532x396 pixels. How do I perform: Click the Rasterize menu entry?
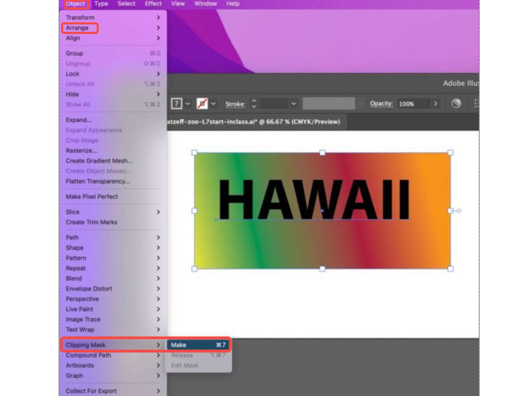pos(81,150)
